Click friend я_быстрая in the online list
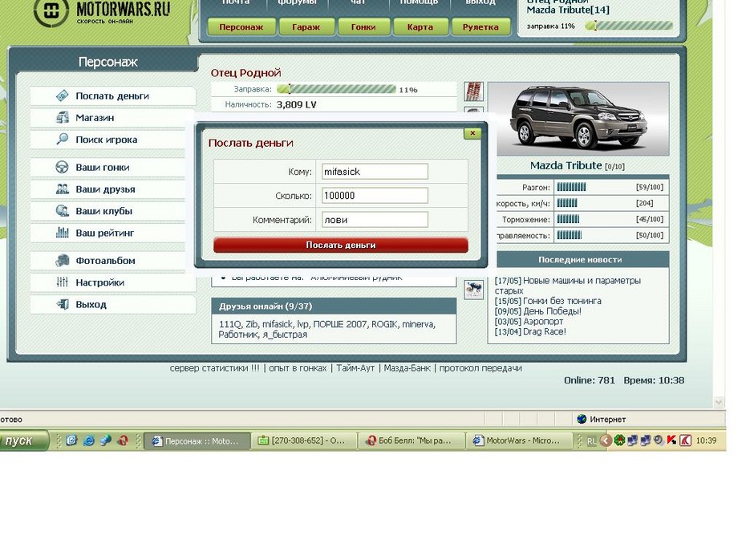 (x=285, y=335)
